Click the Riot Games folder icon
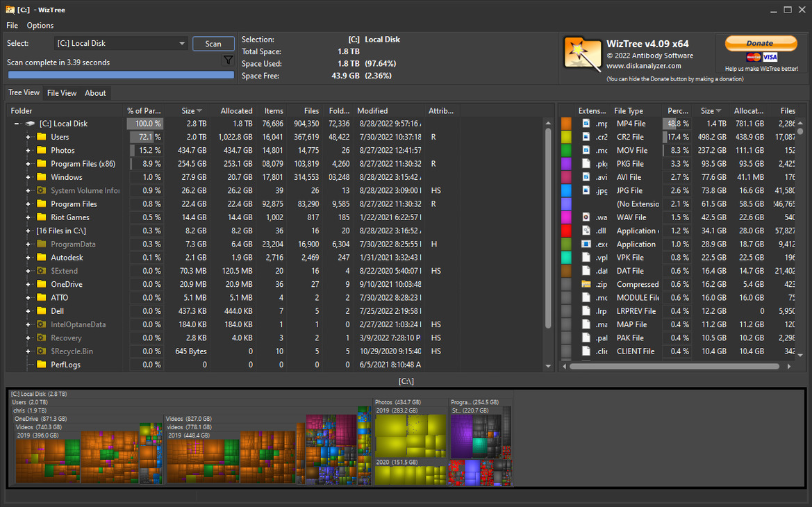Screen dimensions: 812x507 click(x=42, y=217)
